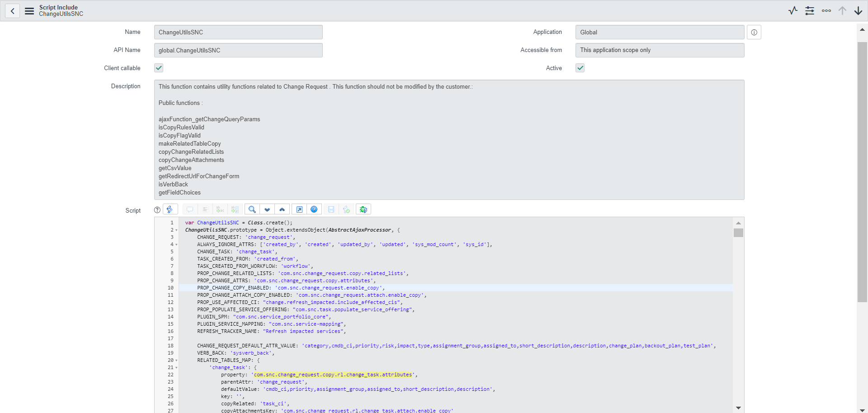Collapse code fold at line 4
The height and width of the screenshot is (413, 868).
[176, 245]
